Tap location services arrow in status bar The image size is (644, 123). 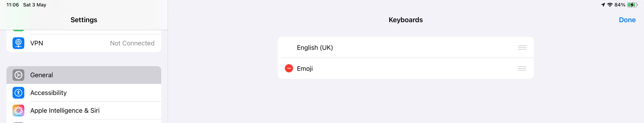click(603, 5)
